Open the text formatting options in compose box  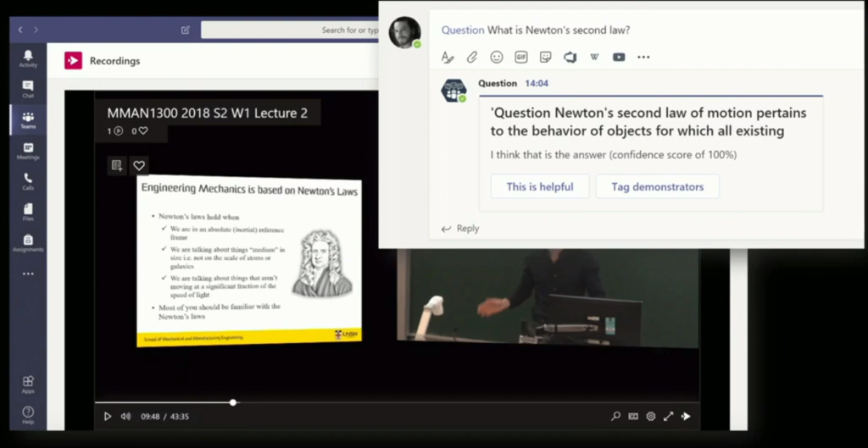pyautogui.click(x=448, y=57)
